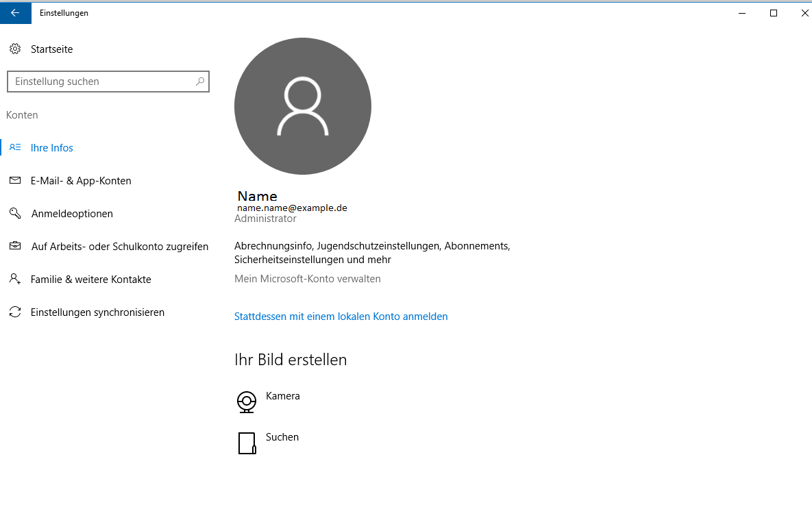Open Anmeldeoptionen from the sidebar
Viewport: 812px width, 531px height.
pos(71,213)
